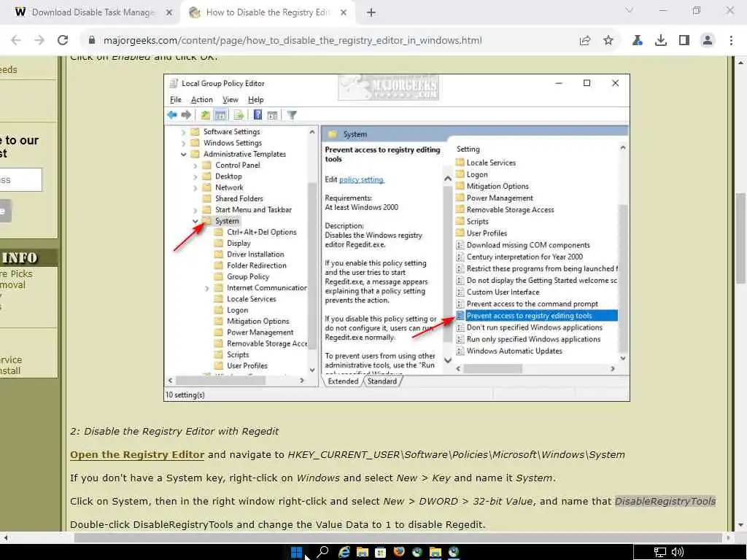Screen dimensions: 747x560
Task: Click the address bar URL
Action: coord(293,41)
